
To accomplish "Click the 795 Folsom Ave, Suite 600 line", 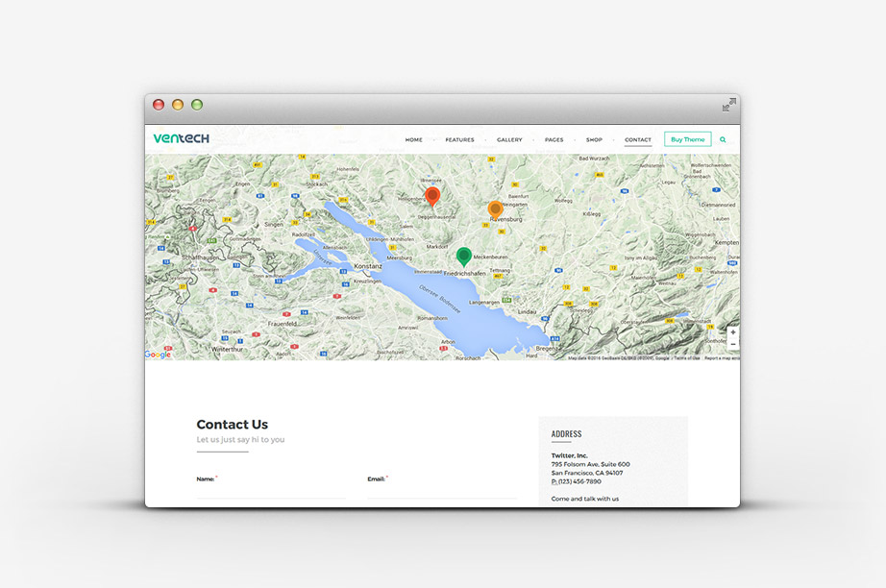I will coord(590,464).
